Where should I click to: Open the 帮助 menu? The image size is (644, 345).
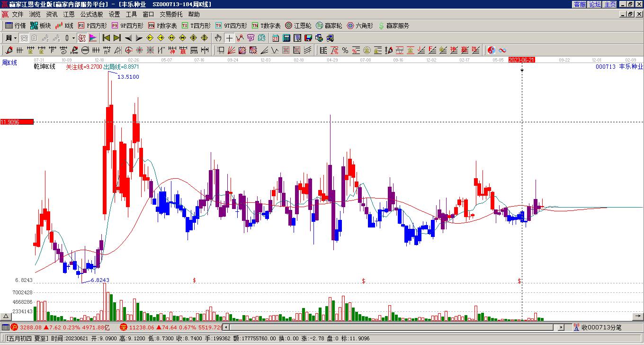point(194,15)
